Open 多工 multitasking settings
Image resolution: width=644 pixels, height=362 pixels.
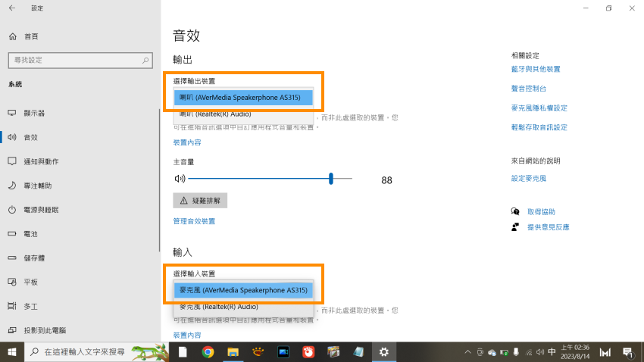[23, 306]
